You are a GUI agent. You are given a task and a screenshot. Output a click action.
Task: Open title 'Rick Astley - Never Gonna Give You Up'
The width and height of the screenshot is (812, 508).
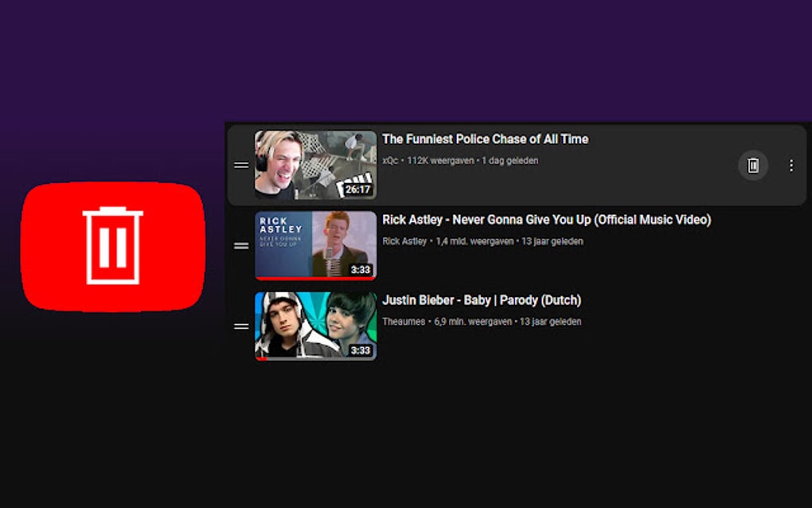coord(546,220)
